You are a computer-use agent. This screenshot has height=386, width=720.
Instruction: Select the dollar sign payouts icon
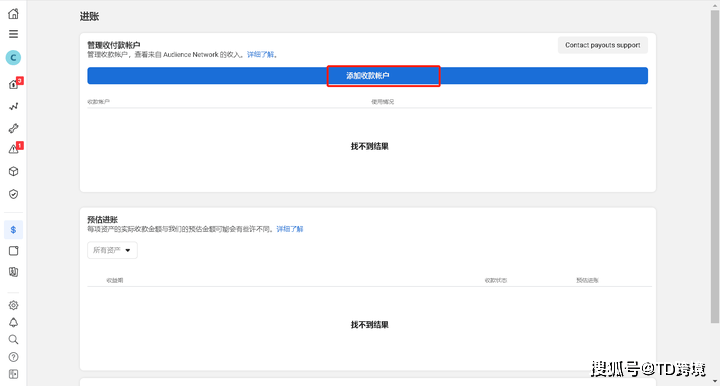tap(13, 229)
